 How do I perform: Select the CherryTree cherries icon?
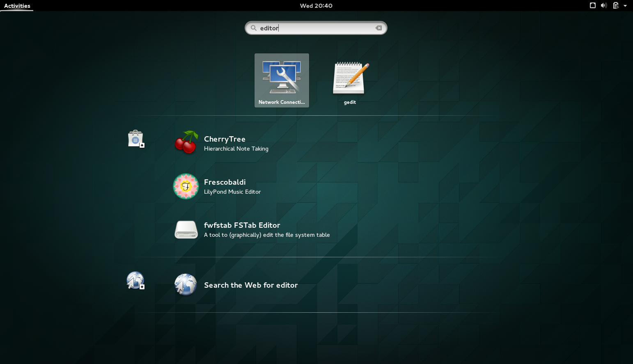point(186,142)
